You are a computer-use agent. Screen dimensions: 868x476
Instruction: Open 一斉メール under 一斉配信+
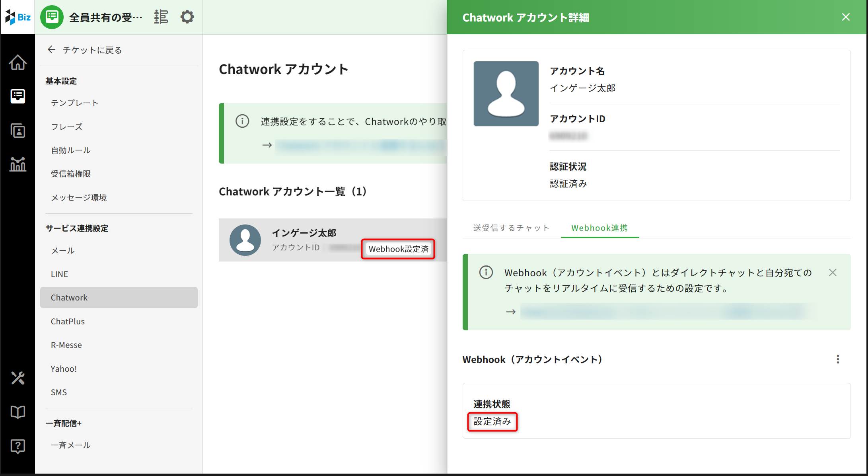tap(70, 445)
